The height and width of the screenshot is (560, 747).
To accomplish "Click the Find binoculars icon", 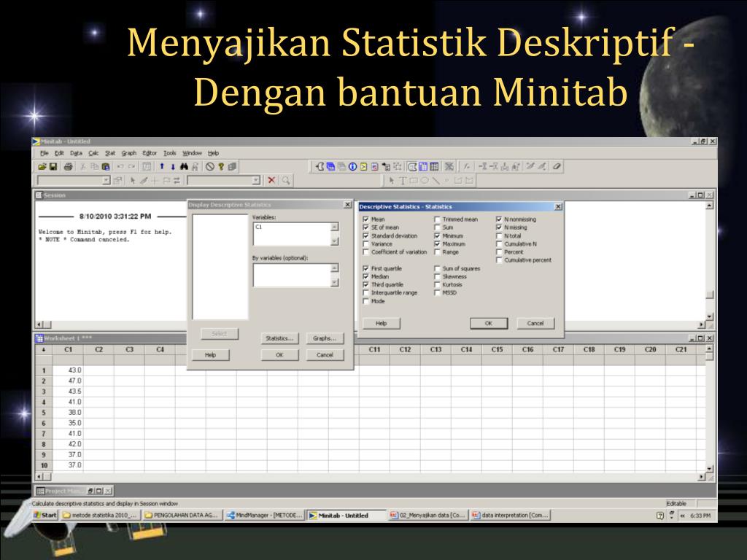I will click(x=184, y=167).
